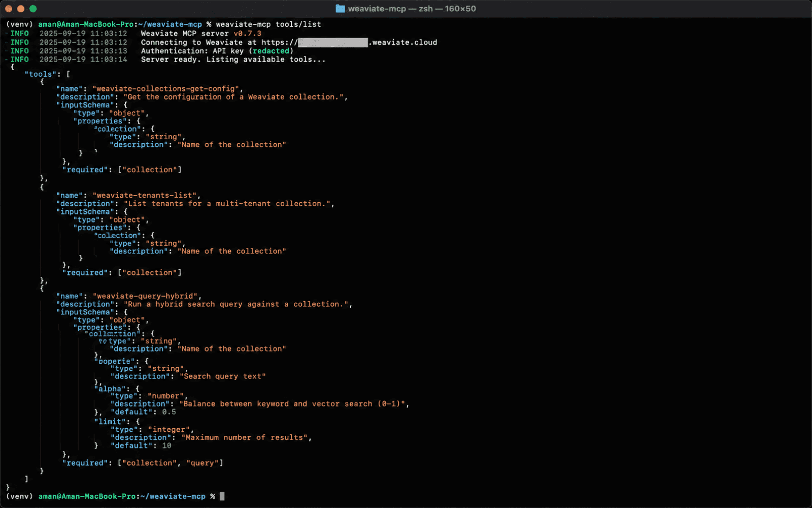Click the timestamp ending in 11:03:14
This screenshot has width=812, height=508.
(x=83, y=59)
